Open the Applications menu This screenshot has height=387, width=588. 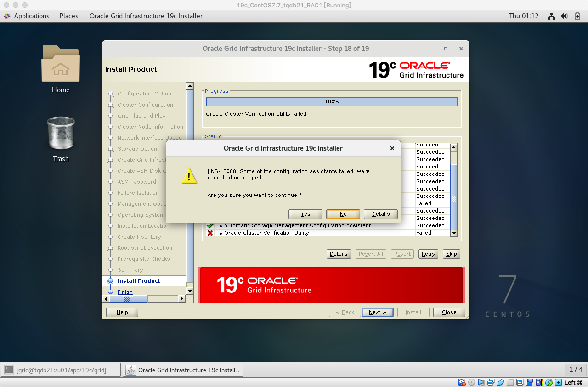(32, 16)
